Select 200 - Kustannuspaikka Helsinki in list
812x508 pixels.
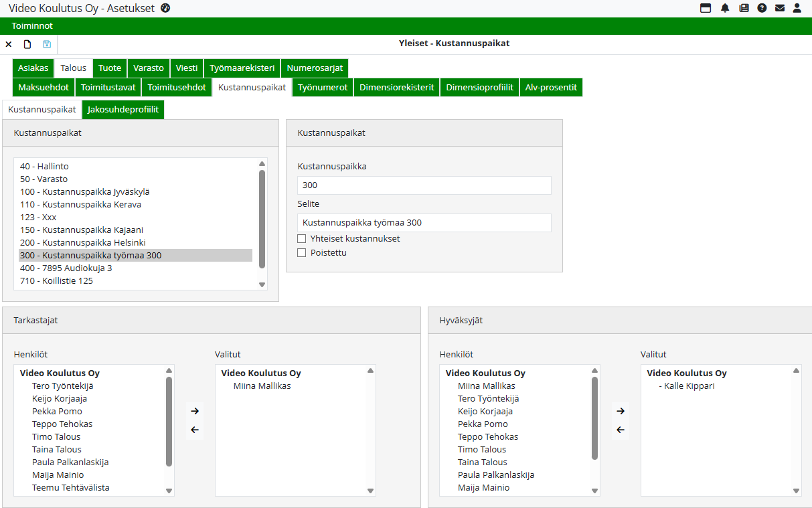pos(83,242)
